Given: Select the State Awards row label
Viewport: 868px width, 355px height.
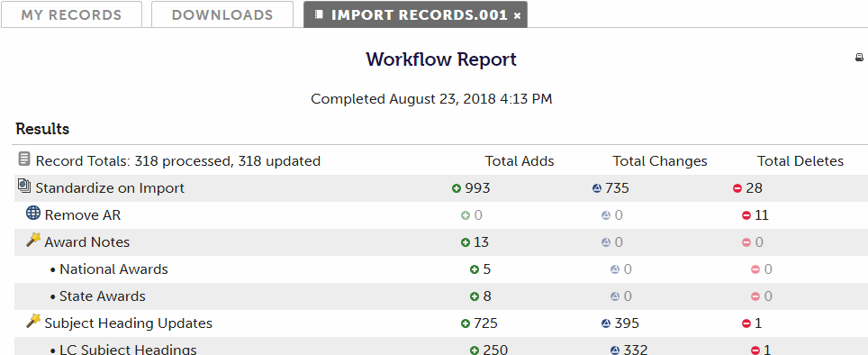Looking at the screenshot, I should pos(103,296).
